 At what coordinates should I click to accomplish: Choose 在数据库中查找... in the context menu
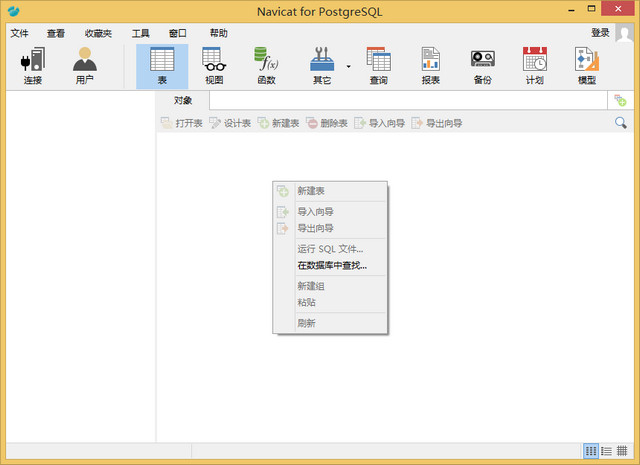point(330,265)
